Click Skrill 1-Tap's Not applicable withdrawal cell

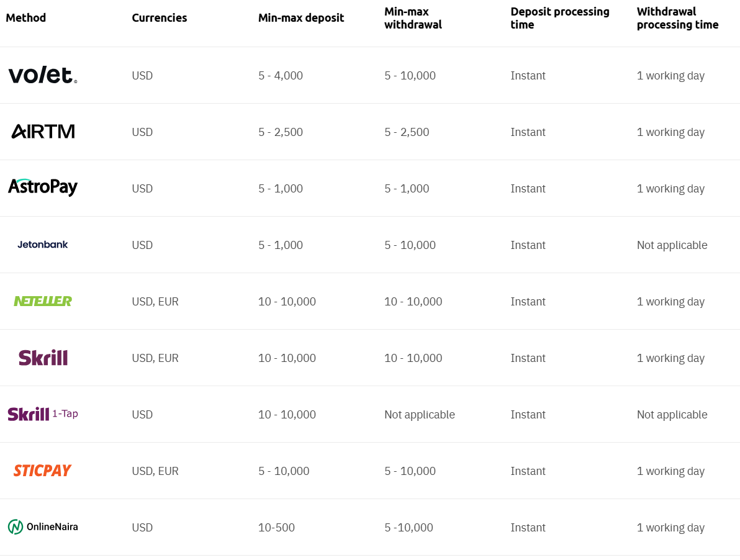coord(420,415)
